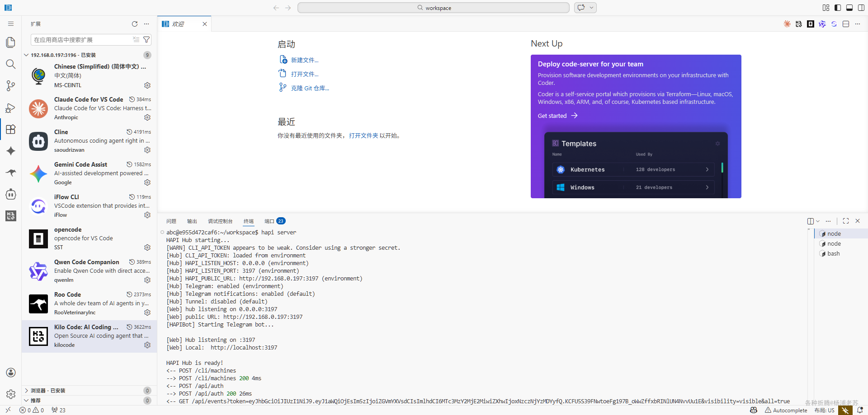
Task: Launch Claude Code from editor title bar
Action: point(787,24)
